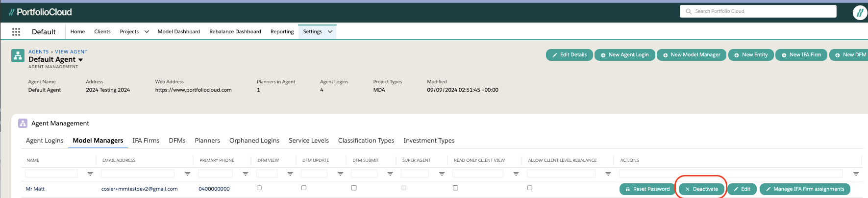Viewport: 868px width, 198px height.
Task: Click the Email Address column filter input
Action: click(x=138, y=173)
